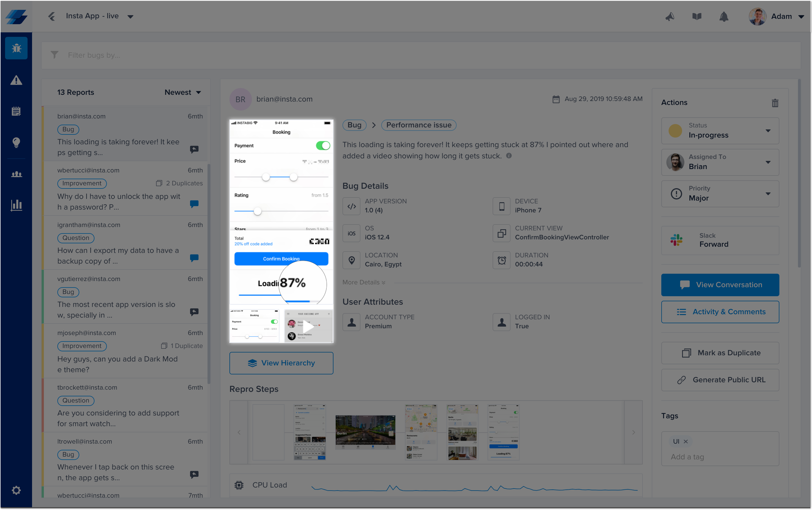Open the Newest sort menu

click(183, 93)
